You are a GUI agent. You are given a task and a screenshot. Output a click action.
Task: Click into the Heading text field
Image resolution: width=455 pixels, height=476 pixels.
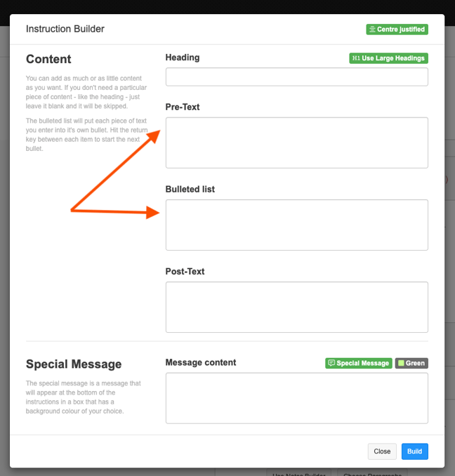296,77
